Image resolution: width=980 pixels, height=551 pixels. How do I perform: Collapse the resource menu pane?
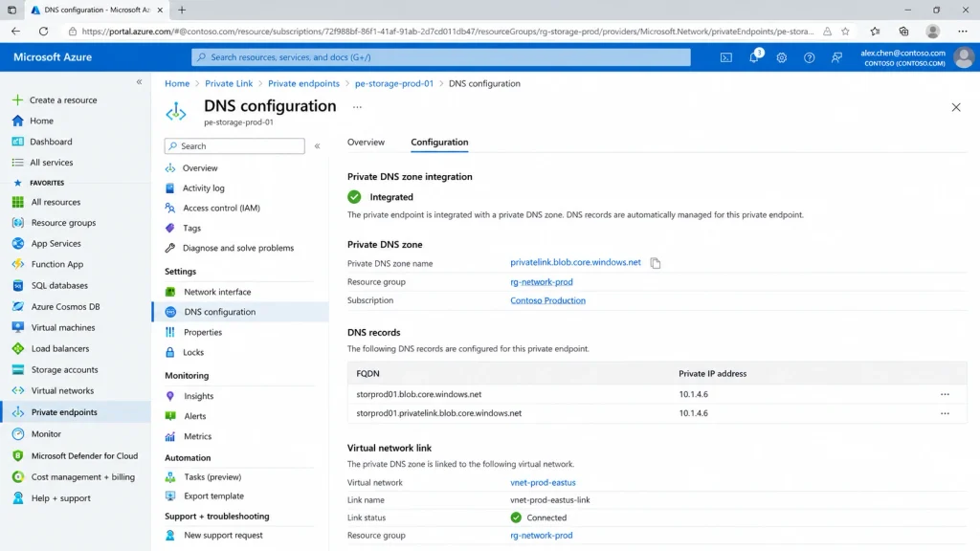coord(317,146)
